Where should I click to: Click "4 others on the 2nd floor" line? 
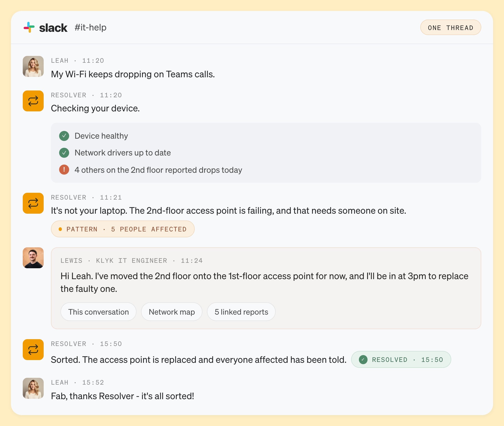click(x=158, y=170)
